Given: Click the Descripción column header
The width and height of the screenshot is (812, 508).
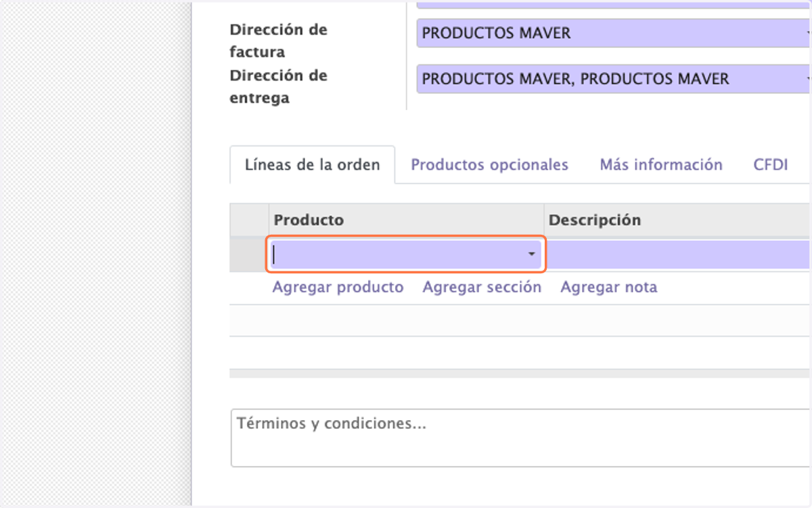Looking at the screenshot, I should coord(678,220).
